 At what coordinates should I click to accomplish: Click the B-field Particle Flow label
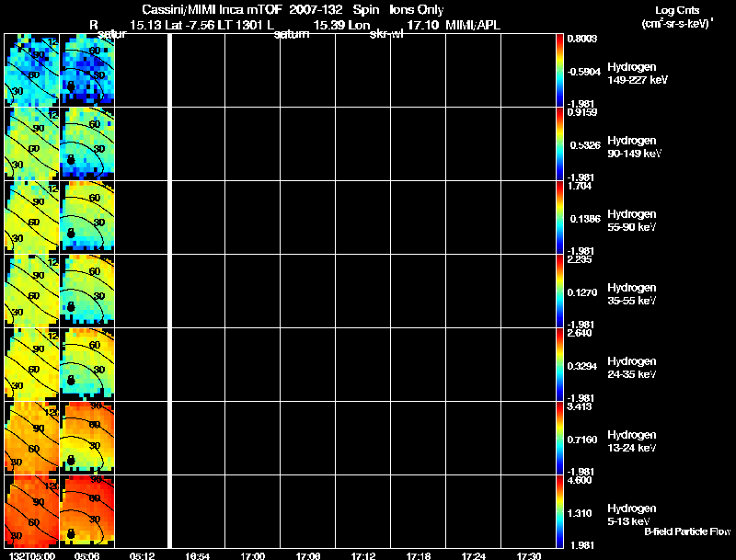pos(687,531)
